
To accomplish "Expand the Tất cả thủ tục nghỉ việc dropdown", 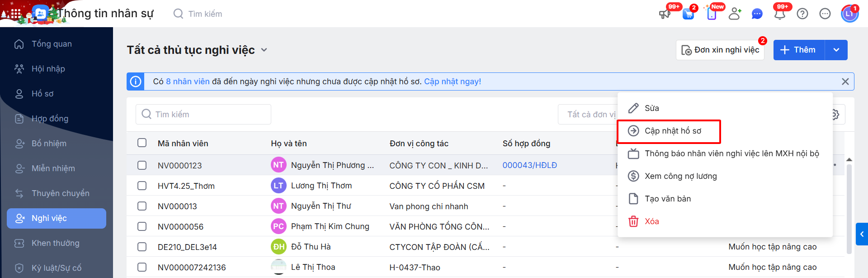I will pyautogui.click(x=264, y=50).
